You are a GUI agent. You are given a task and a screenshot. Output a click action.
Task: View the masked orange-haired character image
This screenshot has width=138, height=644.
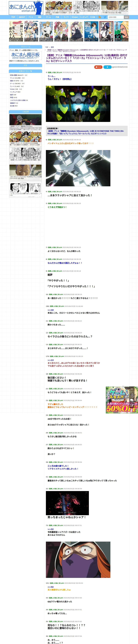pyautogui.click(x=78, y=560)
